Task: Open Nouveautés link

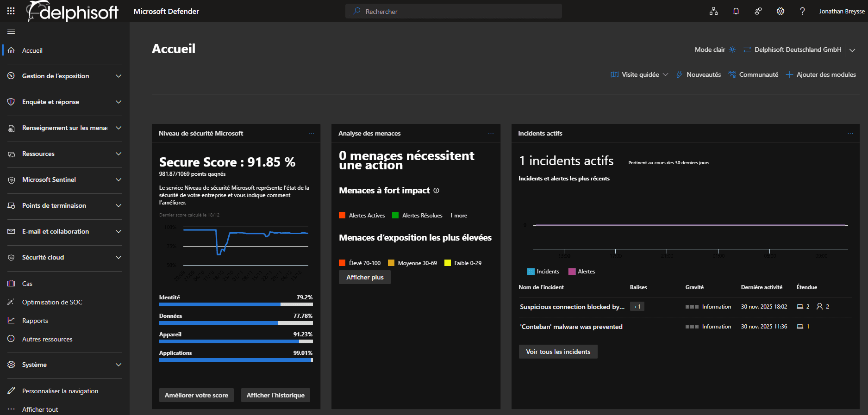Action: (698, 74)
